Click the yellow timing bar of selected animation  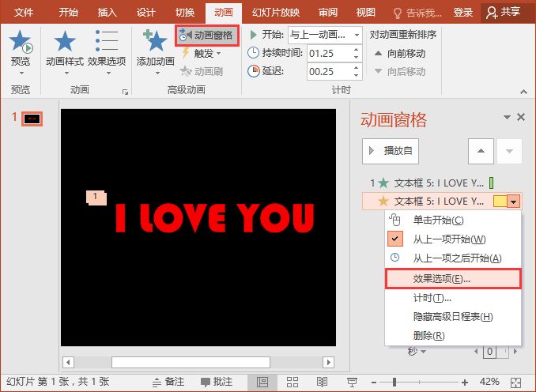click(500, 202)
